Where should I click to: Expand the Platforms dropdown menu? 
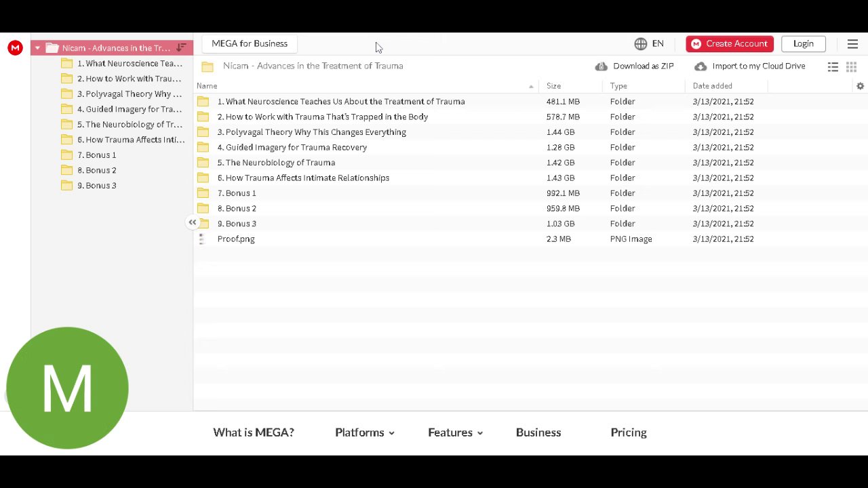365,432
